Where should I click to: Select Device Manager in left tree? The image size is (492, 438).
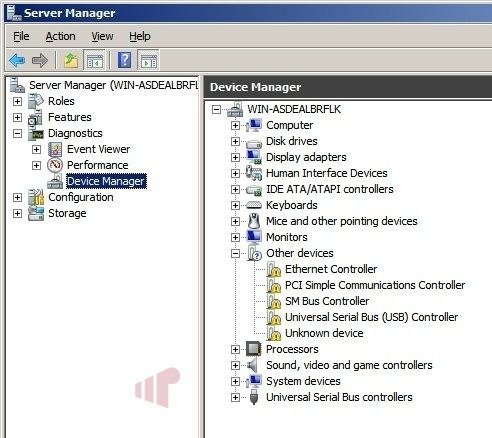tap(106, 181)
